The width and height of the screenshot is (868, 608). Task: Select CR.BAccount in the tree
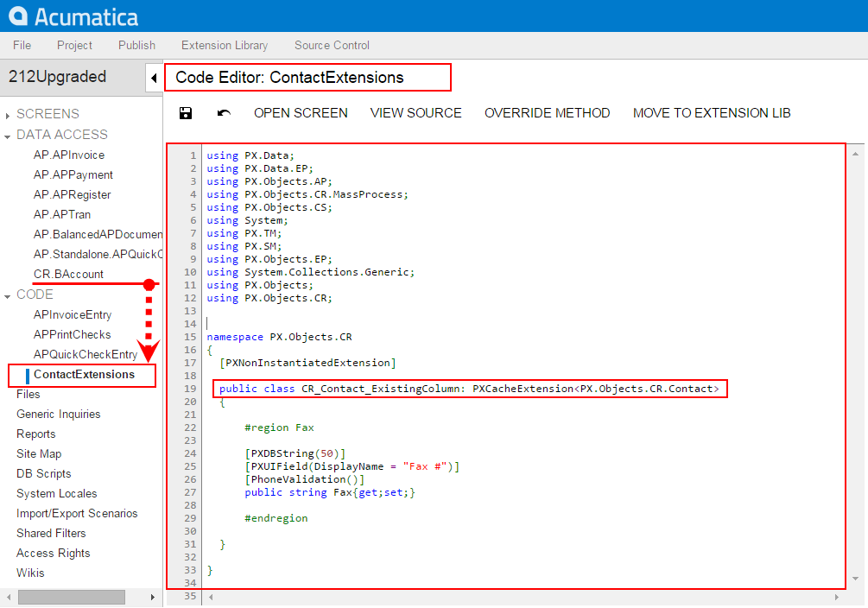click(x=68, y=274)
